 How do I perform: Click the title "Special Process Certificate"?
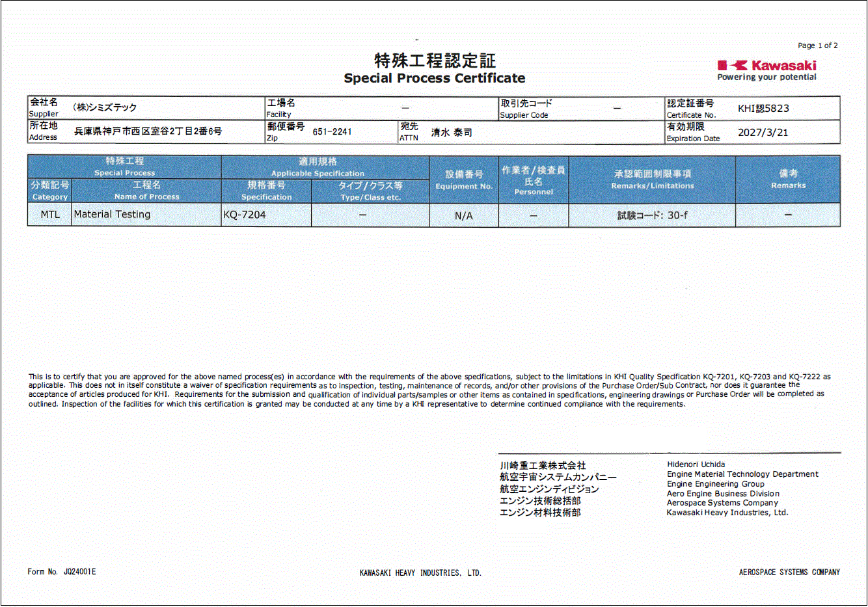[x=434, y=78]
